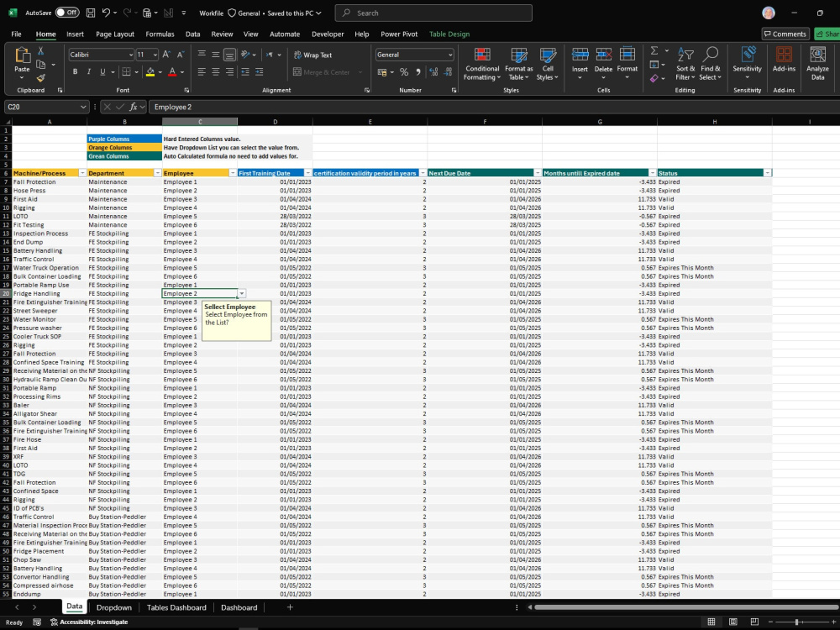840x630 pixels.
Task: Expand the Name Box dropdown
Action: coord(83,108)
